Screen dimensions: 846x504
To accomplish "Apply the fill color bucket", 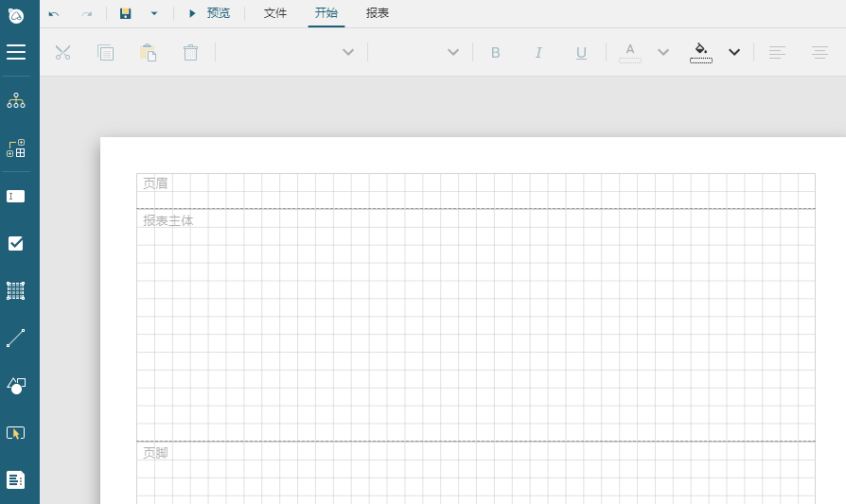I will pos(701,53).
